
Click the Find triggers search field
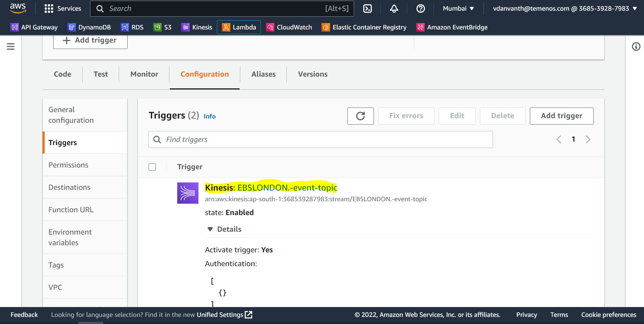(320, 139)
